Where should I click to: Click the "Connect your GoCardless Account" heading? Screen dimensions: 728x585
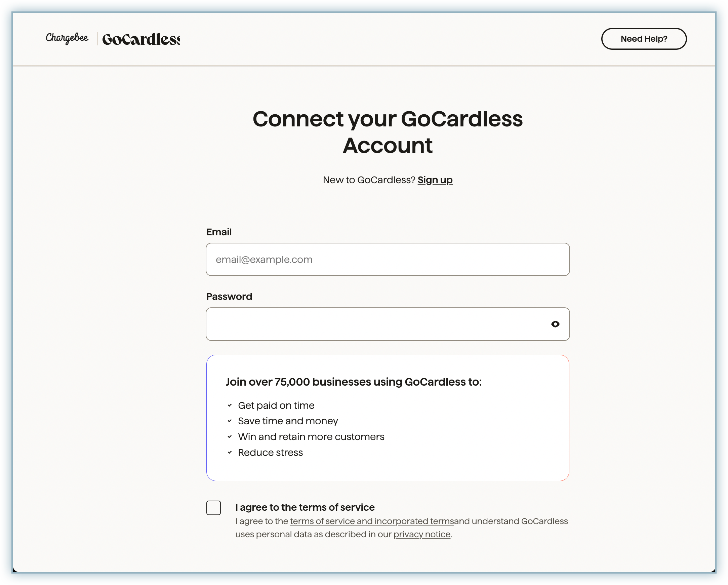387,132
